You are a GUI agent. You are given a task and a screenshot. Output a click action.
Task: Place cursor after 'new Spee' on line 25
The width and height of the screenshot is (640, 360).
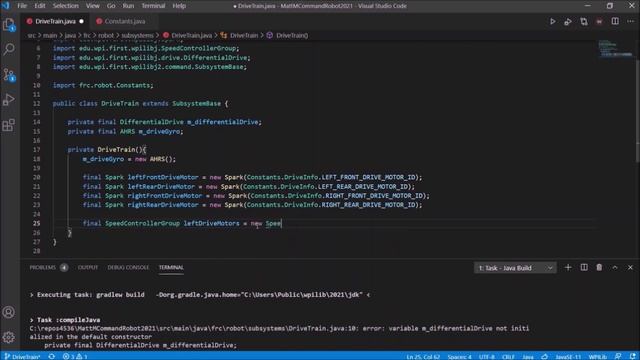pyautogui.click(x=282, y=223)
